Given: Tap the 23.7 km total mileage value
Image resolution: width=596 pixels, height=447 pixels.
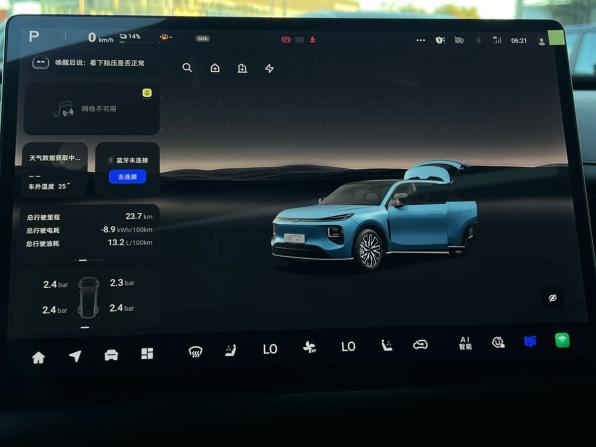Looking at the screenshot, I should click(x=139, y=216).
